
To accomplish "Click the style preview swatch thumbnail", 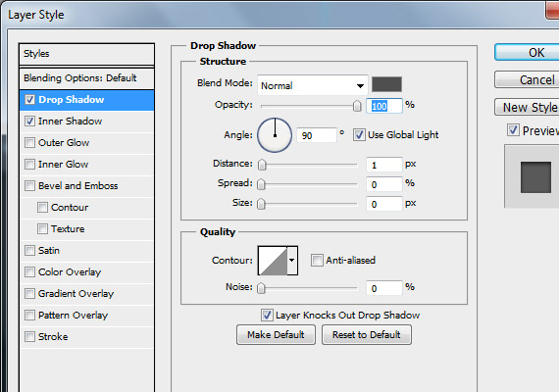I will tap(535, 177).
